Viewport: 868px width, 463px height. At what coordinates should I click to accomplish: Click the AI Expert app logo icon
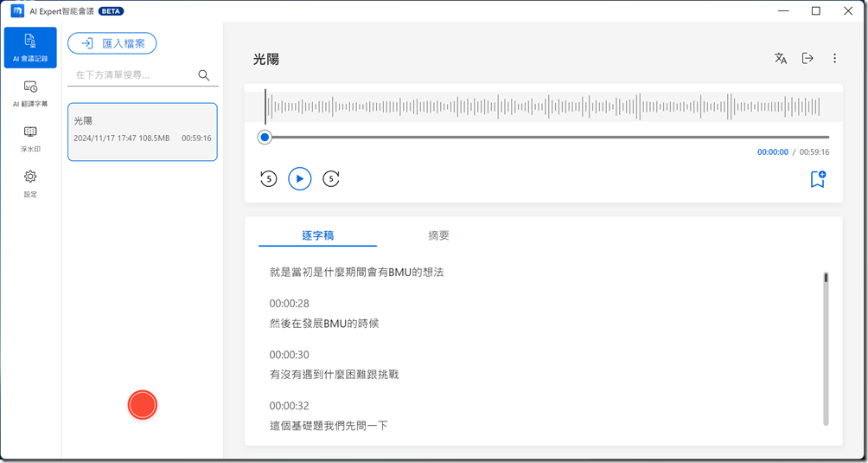(17, 11)
